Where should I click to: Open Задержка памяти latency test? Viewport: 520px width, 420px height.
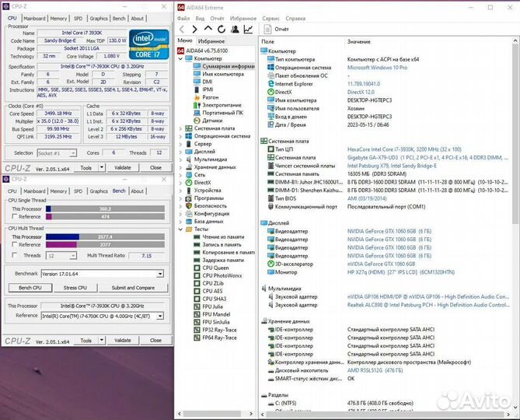click(x=223, y=260)
